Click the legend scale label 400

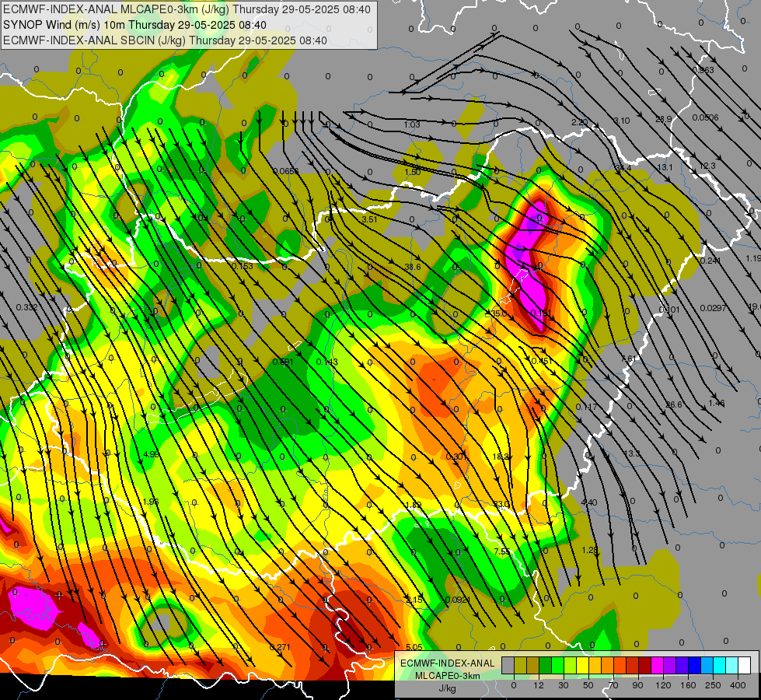pyautogui.click(x=738, y=685)
